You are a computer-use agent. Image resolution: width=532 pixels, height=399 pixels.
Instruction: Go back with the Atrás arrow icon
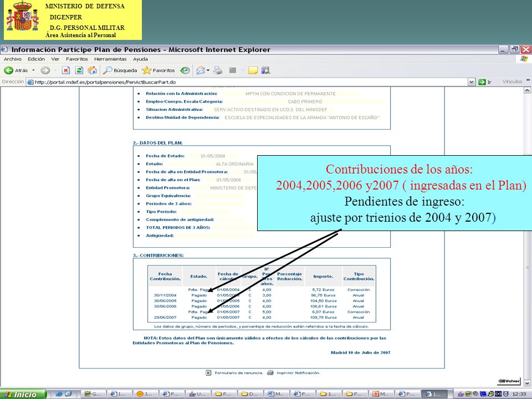click(x=8, y=70)
